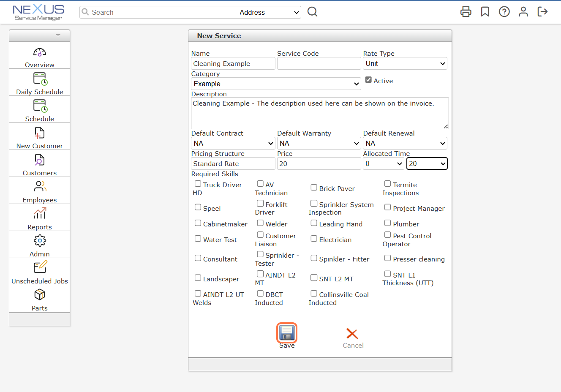
Task: Check the Termite Inspections skill
Action: pos(387,184)
